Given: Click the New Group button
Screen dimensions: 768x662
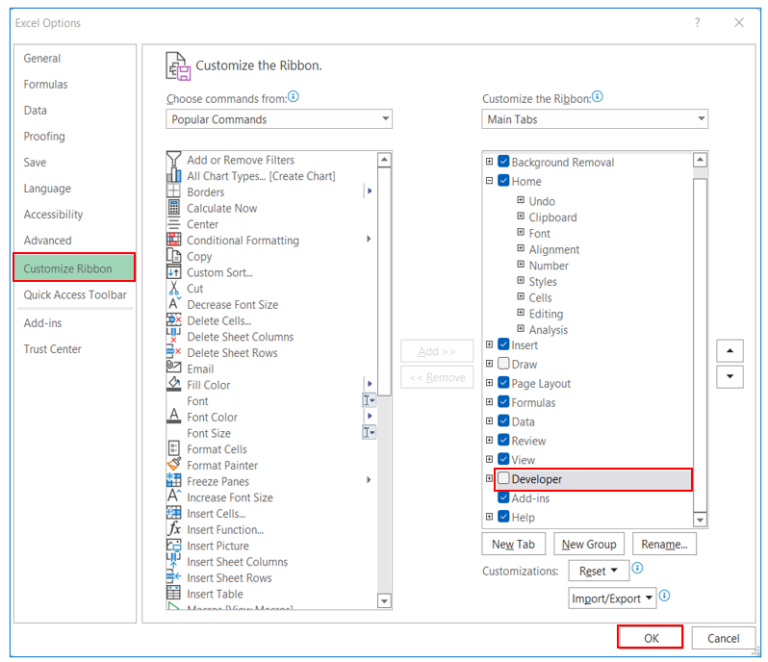Looking at the screenshot, I should tap(589, 544).
